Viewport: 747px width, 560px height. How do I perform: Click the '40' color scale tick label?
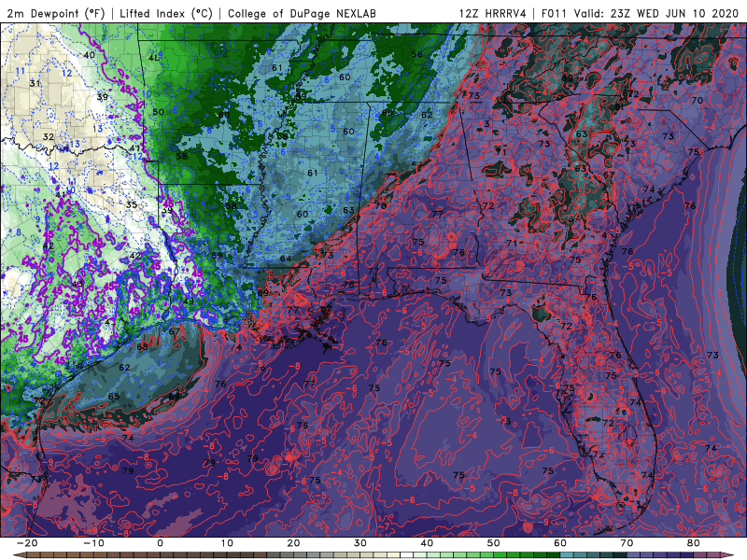(428, 543)
